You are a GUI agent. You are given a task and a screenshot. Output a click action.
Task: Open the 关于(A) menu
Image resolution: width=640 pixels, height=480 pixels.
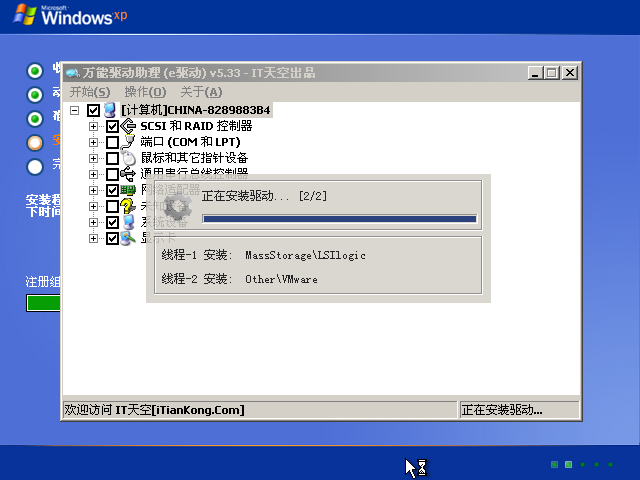pos(201,92)
